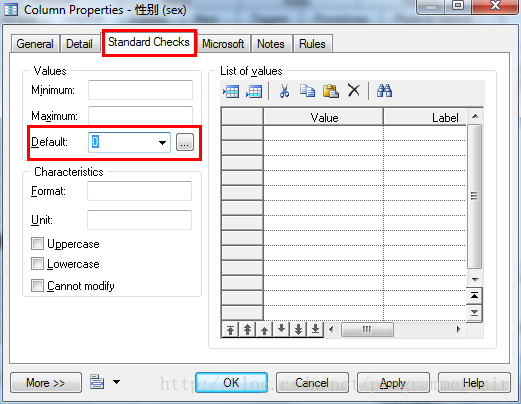Screen dimensions: 521x404
Task: Click the ellipsis button beside Default
Action: pos(185,143)
